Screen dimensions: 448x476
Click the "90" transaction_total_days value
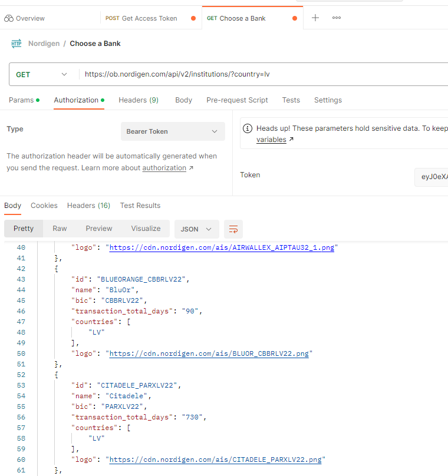[x=190, y=311]
